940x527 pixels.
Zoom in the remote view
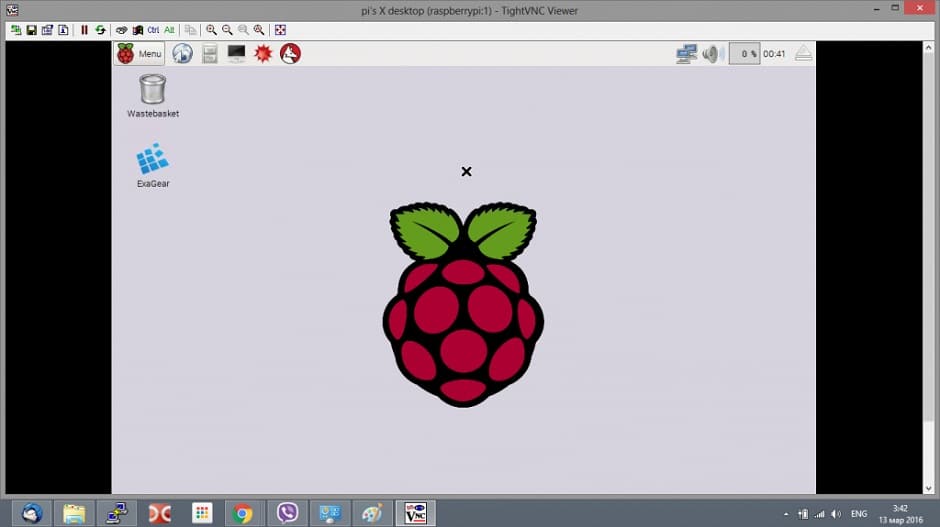pyautogui.click(x=212, y=30)
